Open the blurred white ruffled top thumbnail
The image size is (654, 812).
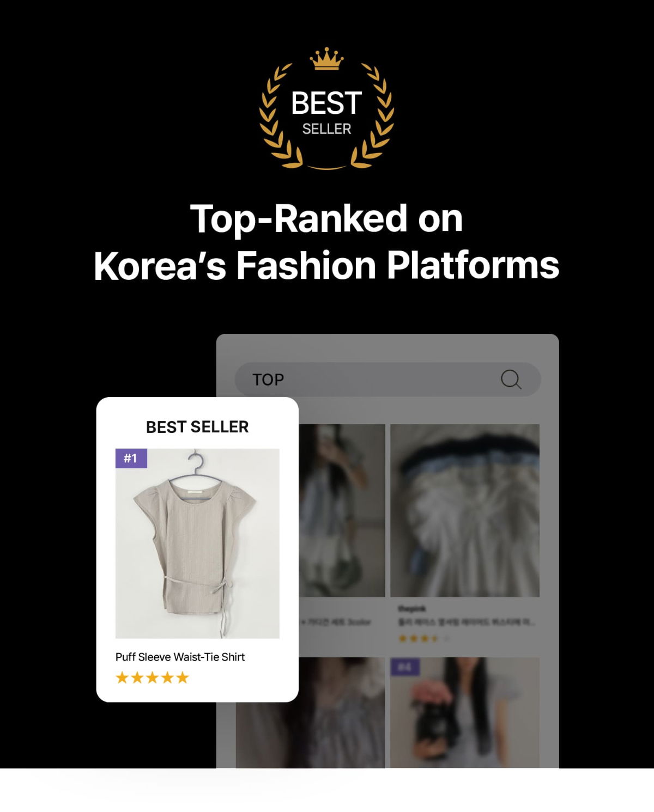(x=465, y=510)
